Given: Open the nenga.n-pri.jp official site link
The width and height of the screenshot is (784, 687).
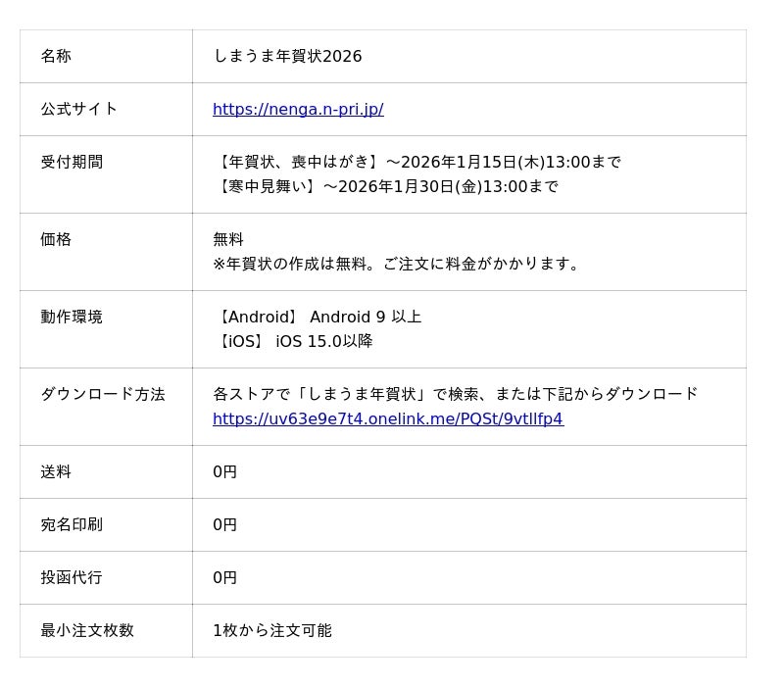Looking at the screenshot, I should (298, 109).
